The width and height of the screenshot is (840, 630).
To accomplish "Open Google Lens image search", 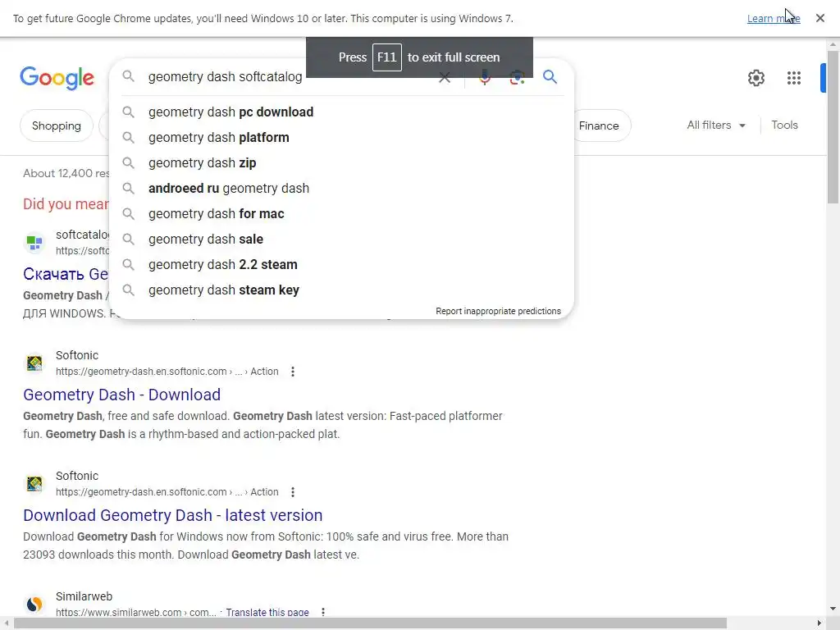I will click(x=517, y=77).
